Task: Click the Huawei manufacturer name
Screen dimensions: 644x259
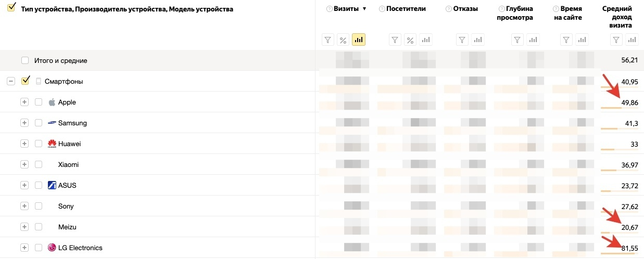Action: pyautogui.click(x=69, y=144)
